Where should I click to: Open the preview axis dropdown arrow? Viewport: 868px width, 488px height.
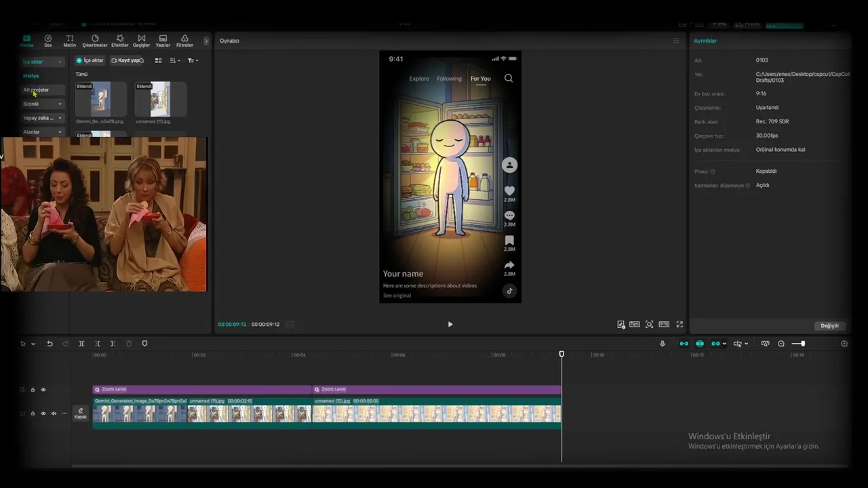coord(746,344)
